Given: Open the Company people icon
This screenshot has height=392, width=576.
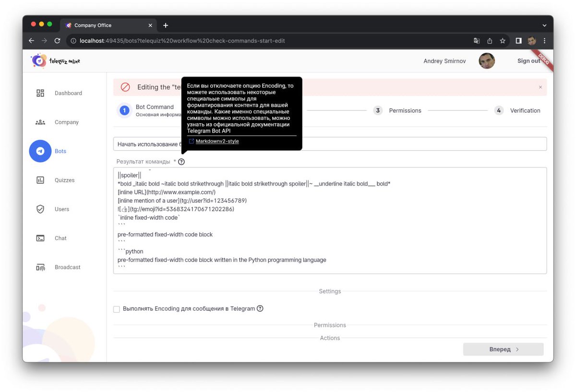Looking at the screenshot, I should tap(40, 122).
